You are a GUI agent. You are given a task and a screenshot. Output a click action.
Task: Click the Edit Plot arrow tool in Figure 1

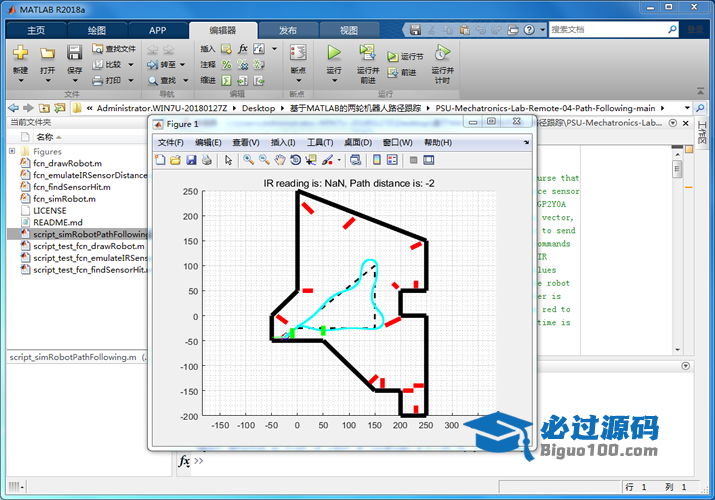[x=228, y=160]
